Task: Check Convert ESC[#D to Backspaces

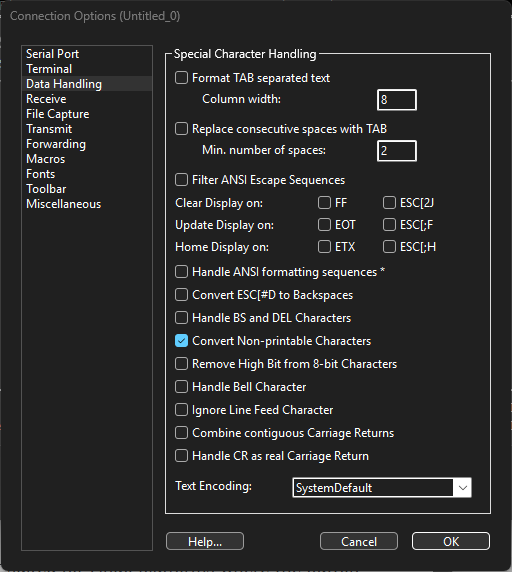Action: (x=181, y=295)
